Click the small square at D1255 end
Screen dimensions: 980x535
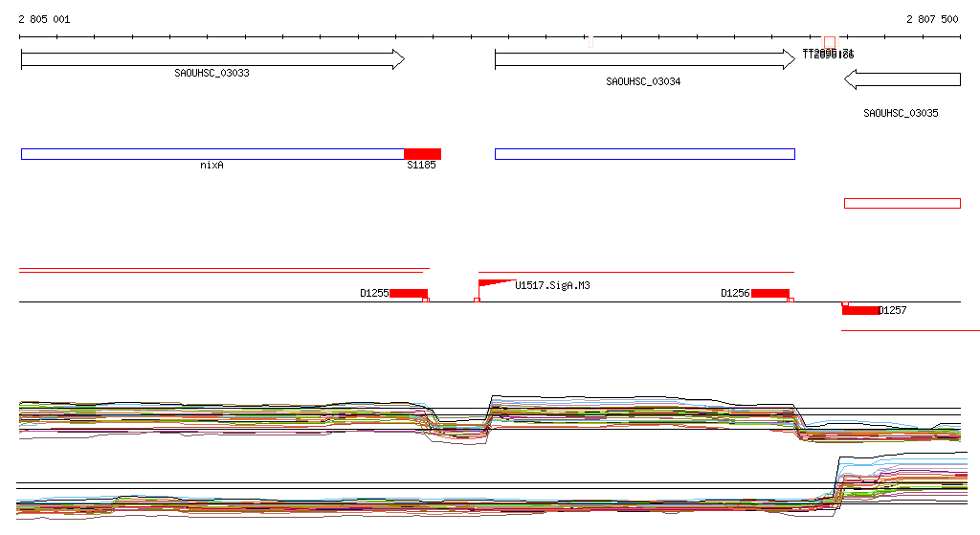(426, 300)
